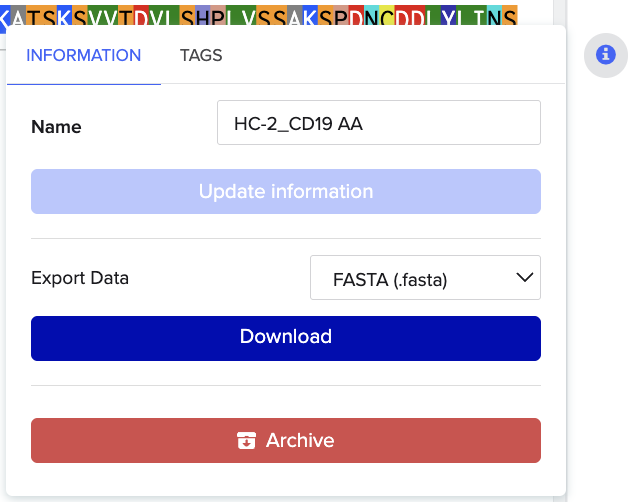Viewport: 634px width, 502px height.
Task: Click the Name label text
Action: click(56, 127)
